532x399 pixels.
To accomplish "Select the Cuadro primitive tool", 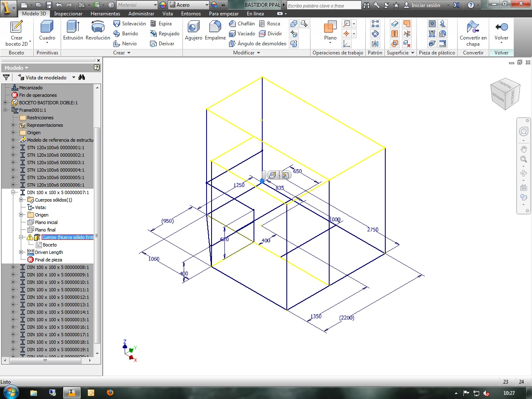I will tap(47, 32).
